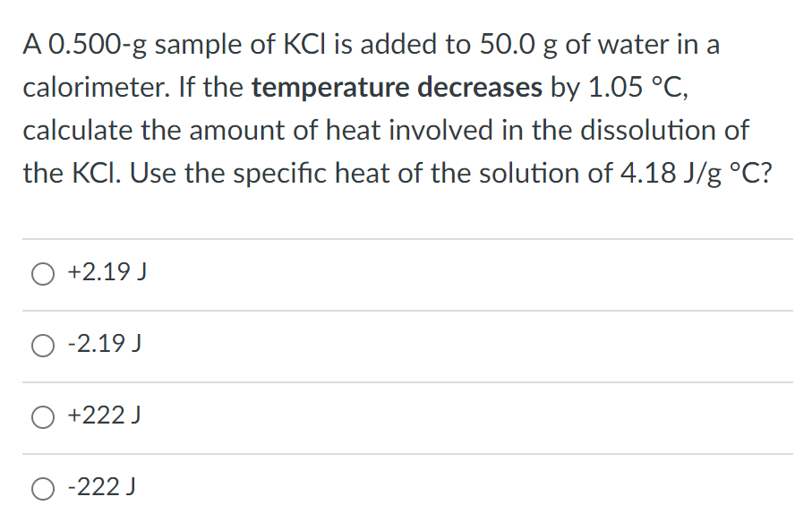Screen dimensions: 812x531
Task: Click the +222 J label text
Action: point(101,415)
